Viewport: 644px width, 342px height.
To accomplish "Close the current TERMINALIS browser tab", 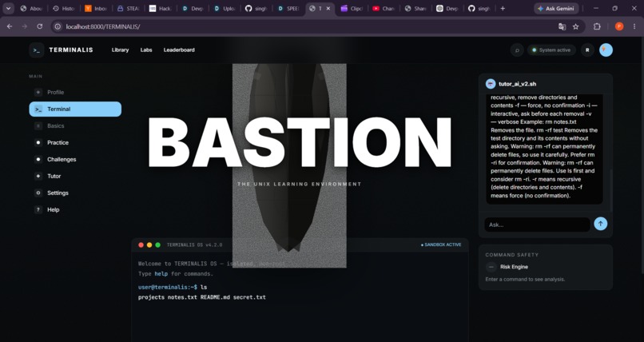I will pyautogui.click(x=328, y=8).
